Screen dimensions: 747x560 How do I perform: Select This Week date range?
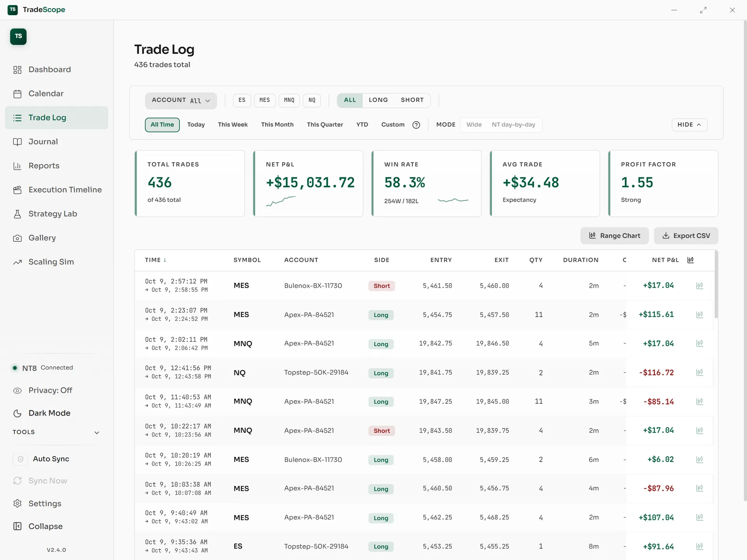(233, 125)
